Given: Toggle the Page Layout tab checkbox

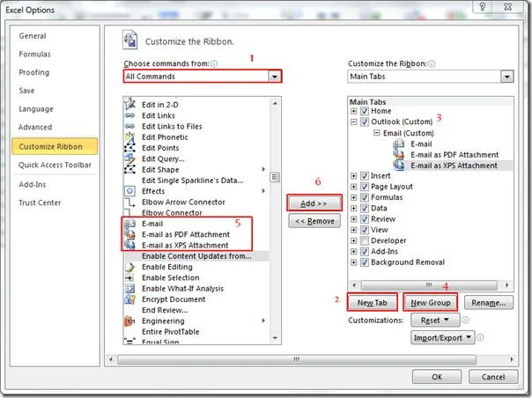Looking at the screenshot, I should [x=365, y=187].
